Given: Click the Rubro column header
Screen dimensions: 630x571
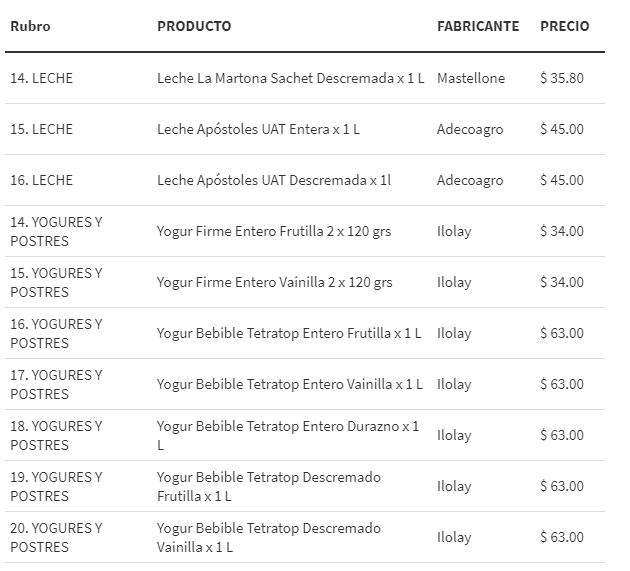Looking at the screenshot, I should (x=30, y=26).
